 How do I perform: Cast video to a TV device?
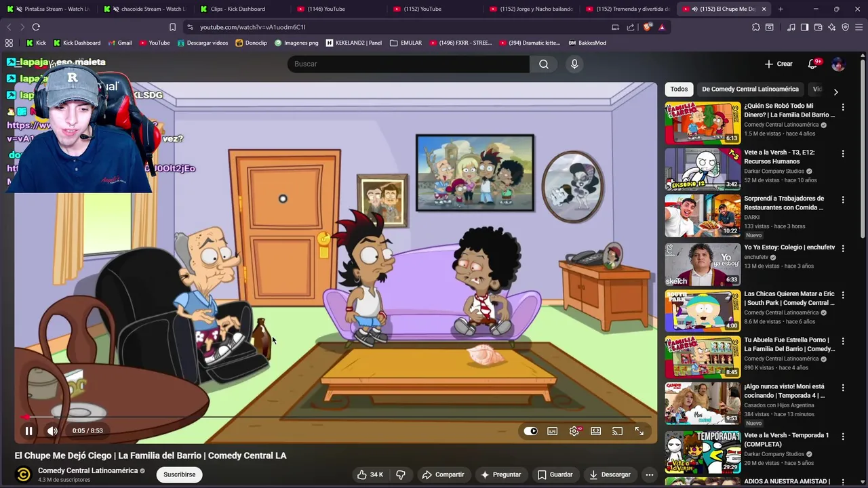click(617, 431)
